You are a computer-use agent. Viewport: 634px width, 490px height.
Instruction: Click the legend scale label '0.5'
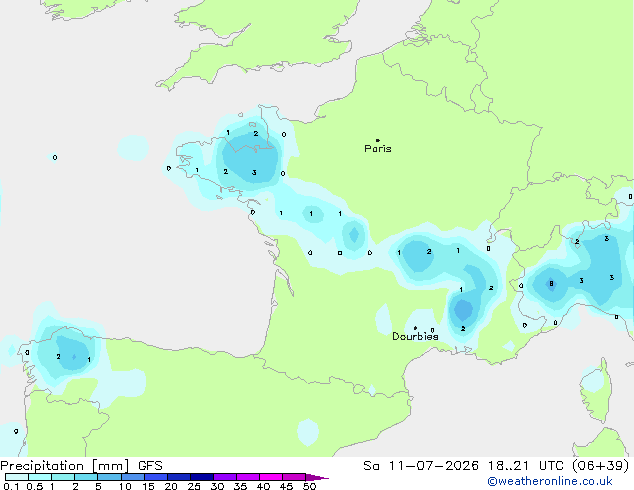tap(35, 486)
